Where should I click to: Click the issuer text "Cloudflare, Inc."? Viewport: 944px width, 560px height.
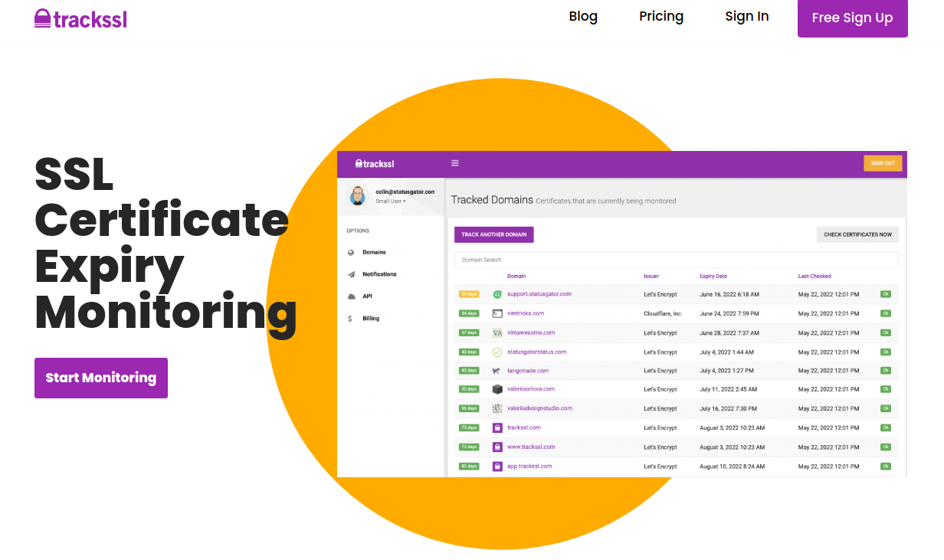663,313
